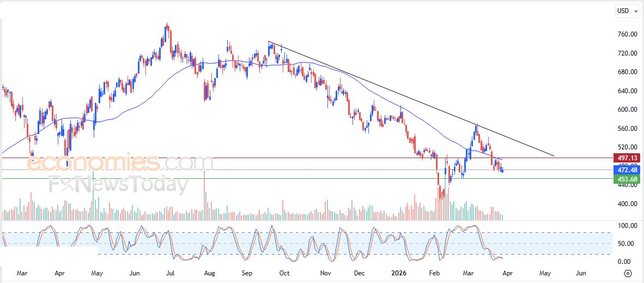Click the candlestick peak near July
This screenshot has width=644, height=283.
tap(167, 26)
